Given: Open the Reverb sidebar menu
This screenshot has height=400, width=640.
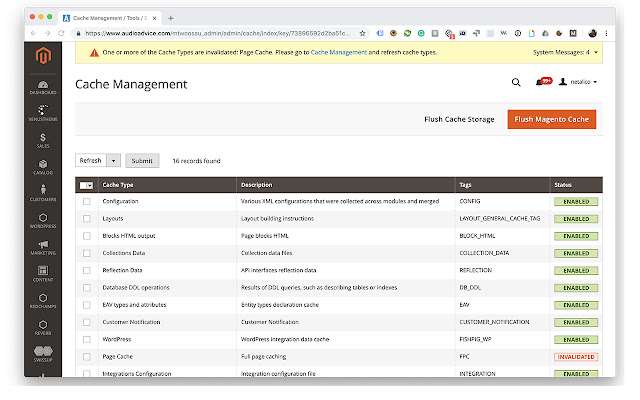Looking at the screenshot, I should click(43, 328).
